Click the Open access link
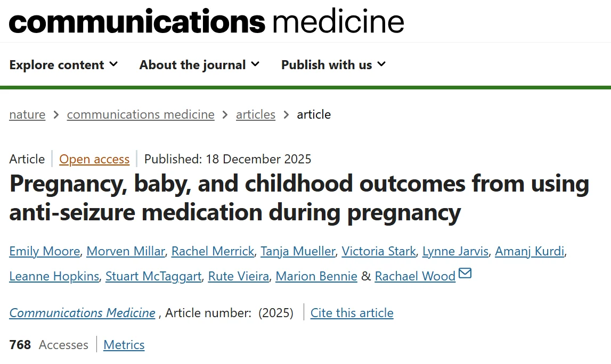The image size is (611, 364). (94, 159)
